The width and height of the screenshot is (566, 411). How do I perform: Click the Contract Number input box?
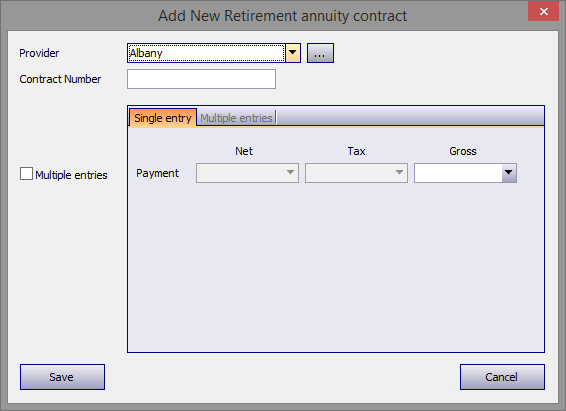(x=201, y=79)
